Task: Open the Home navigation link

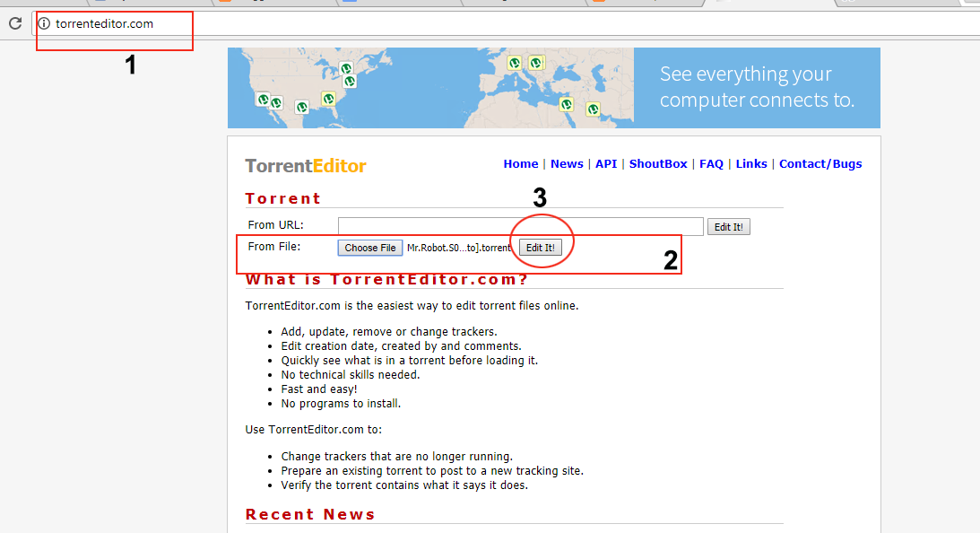Action: coord(521,164)
